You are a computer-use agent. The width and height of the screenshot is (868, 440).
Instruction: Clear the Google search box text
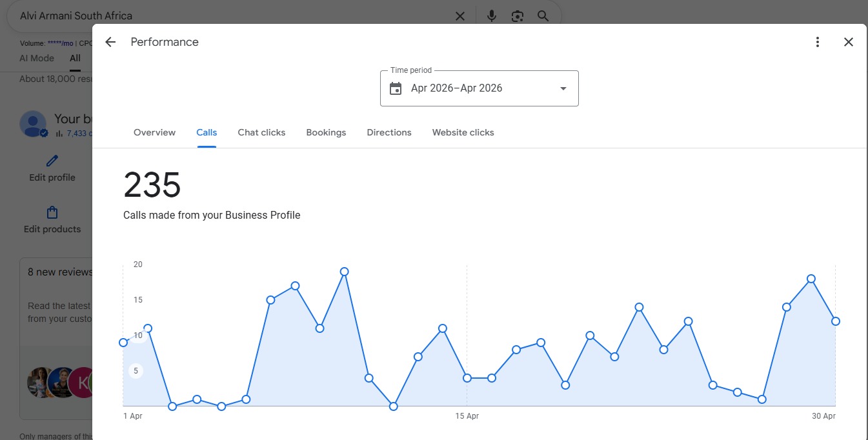(x=460, y=16)
